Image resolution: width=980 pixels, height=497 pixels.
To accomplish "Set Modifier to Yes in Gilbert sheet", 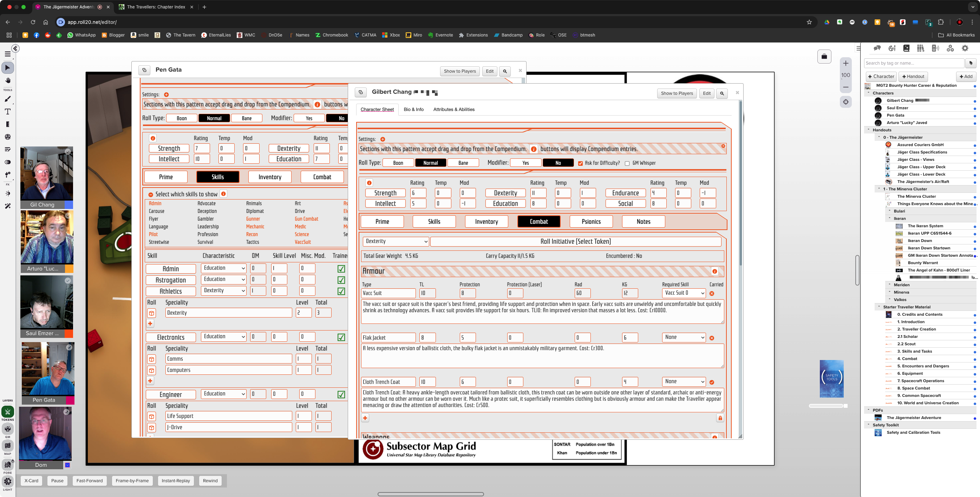I will click(x=525, y=163).
